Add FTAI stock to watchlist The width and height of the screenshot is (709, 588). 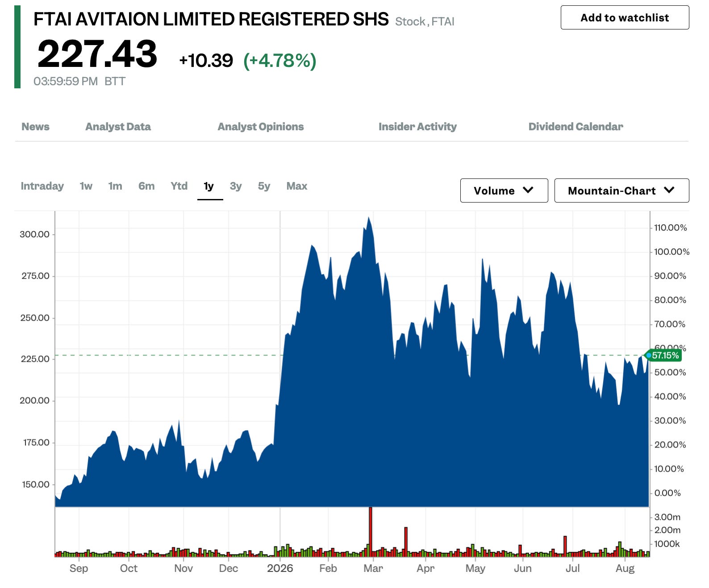coord(625,17)
